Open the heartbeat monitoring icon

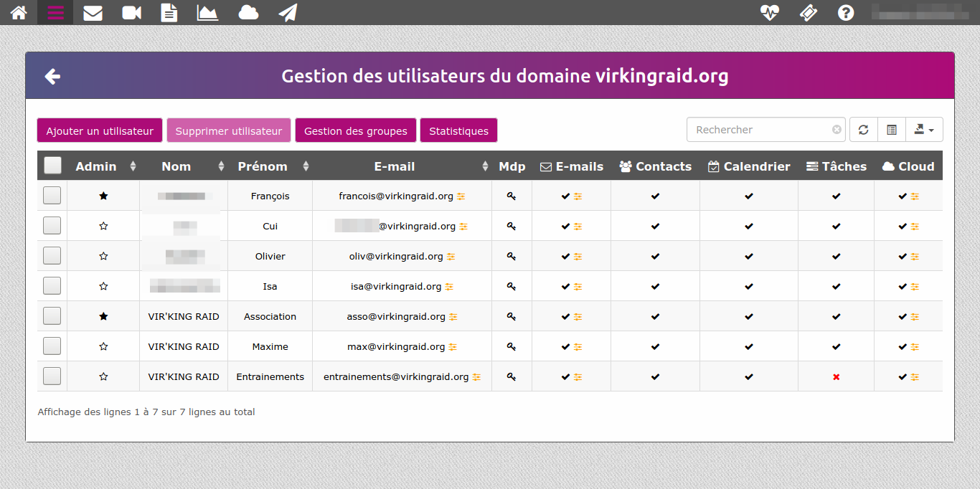point(770,12)
